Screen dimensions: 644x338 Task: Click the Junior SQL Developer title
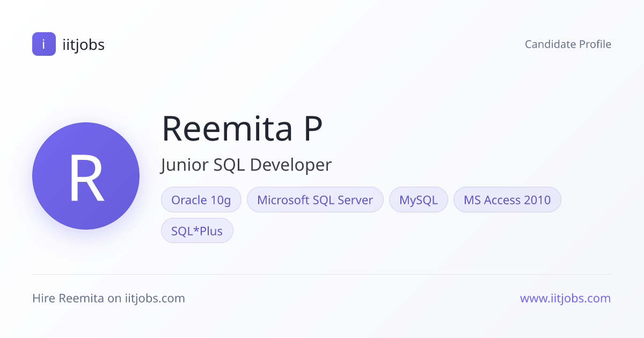(x=246, y=165)
